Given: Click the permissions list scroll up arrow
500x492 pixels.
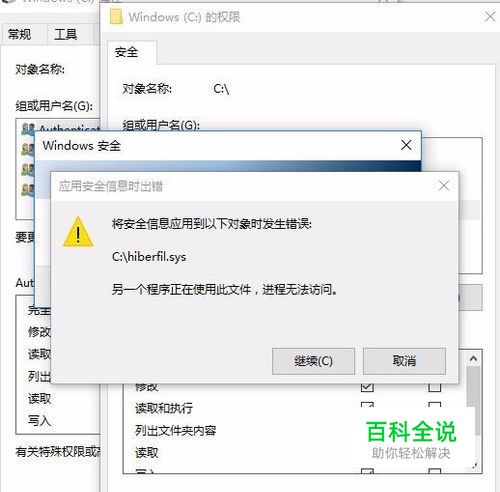Looking at the screenshot, I should [x=473, y=359].
